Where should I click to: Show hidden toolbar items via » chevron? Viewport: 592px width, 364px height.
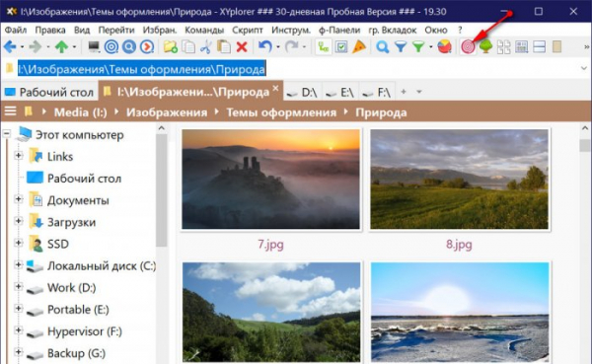tap(586, 47)
